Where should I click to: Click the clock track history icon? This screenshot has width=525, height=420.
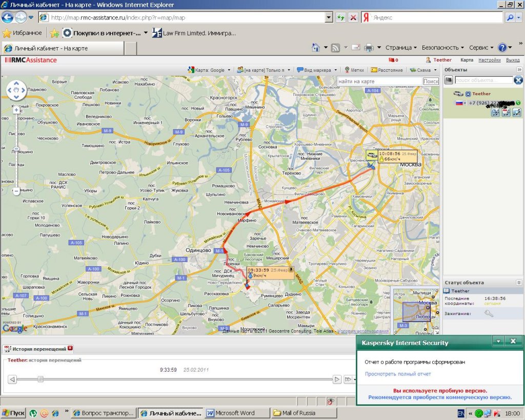click(x=496, y=112)
